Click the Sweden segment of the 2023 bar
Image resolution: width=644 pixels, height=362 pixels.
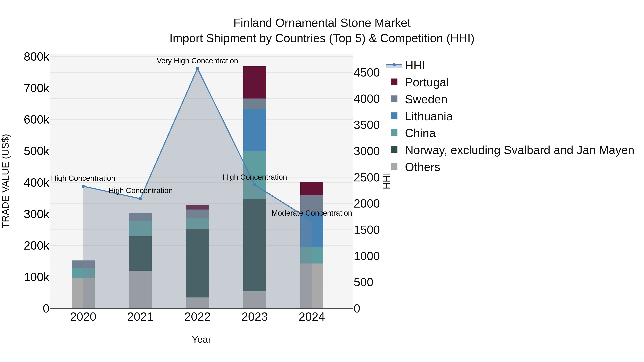click(255, 104)
